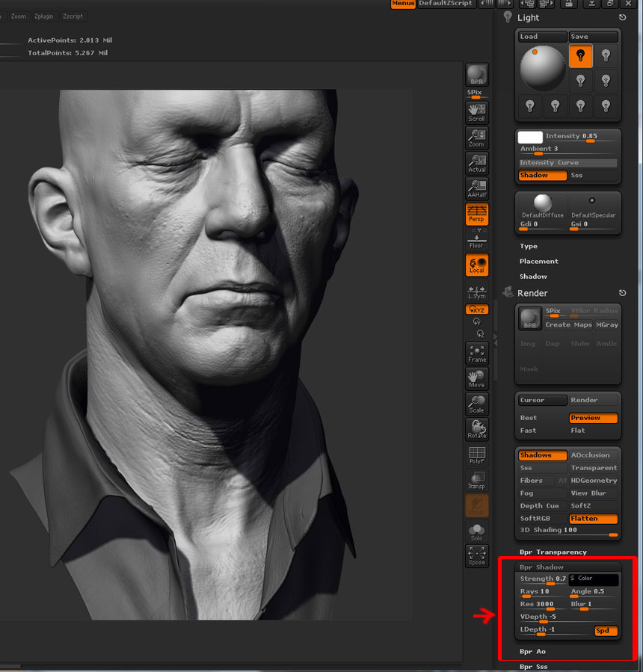Click the DefaultZScript button
Image resolution: width=643 pixels, height=672 pixels.
pos(446,4)
